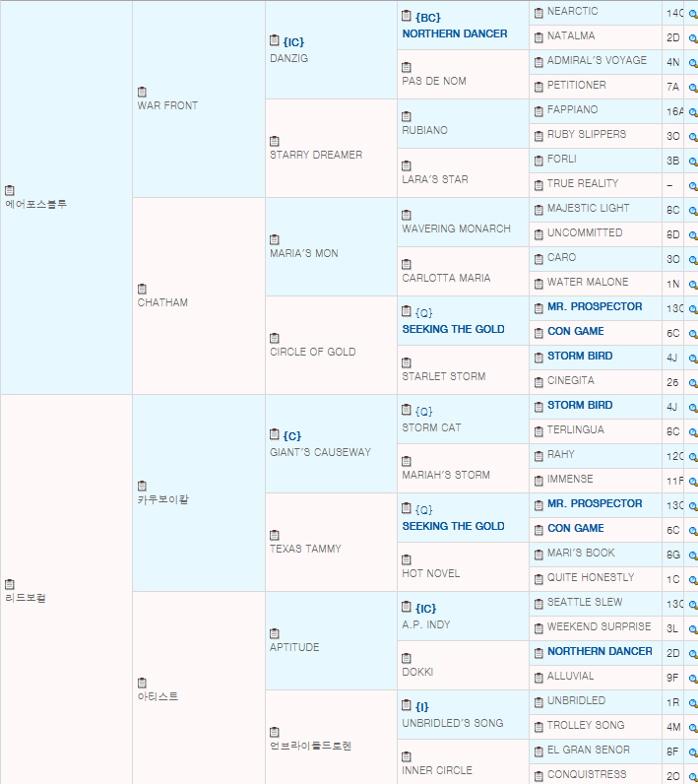Open the MAJESTIC LIGHT ancestor link
Screen dimensions: 698x784
coord(588,208)
